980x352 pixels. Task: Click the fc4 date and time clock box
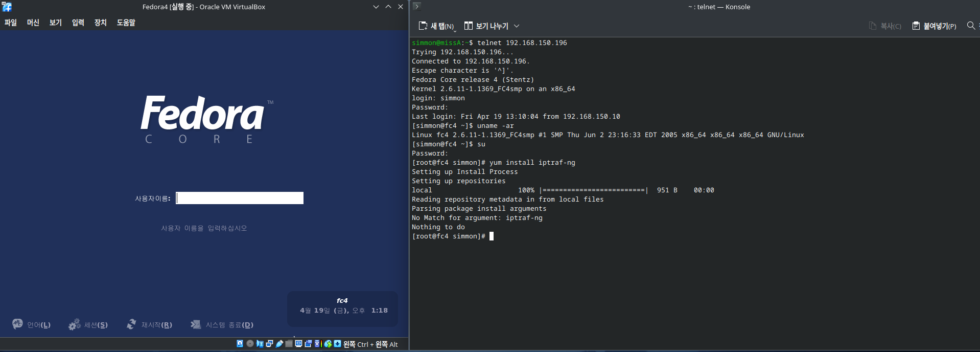342,309
